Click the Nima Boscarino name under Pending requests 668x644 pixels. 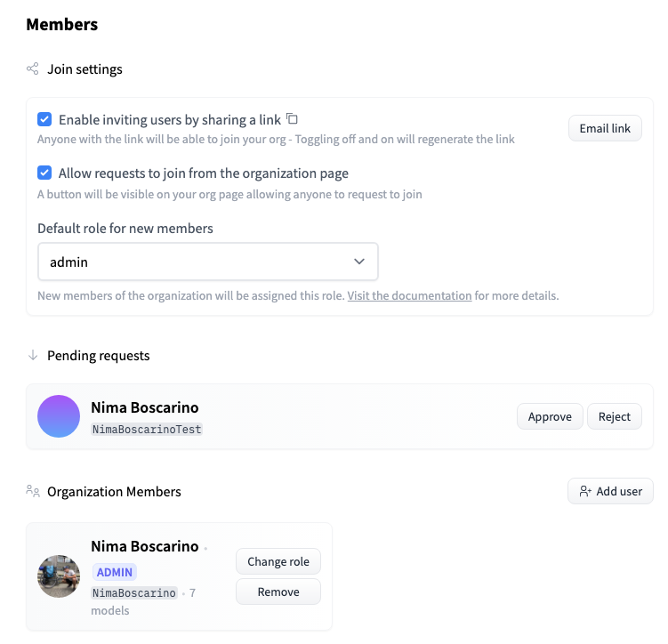coord(144,407)
